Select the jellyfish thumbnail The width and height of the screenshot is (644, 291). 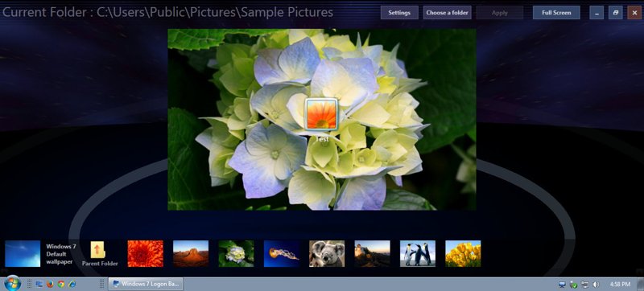(281, 254)
